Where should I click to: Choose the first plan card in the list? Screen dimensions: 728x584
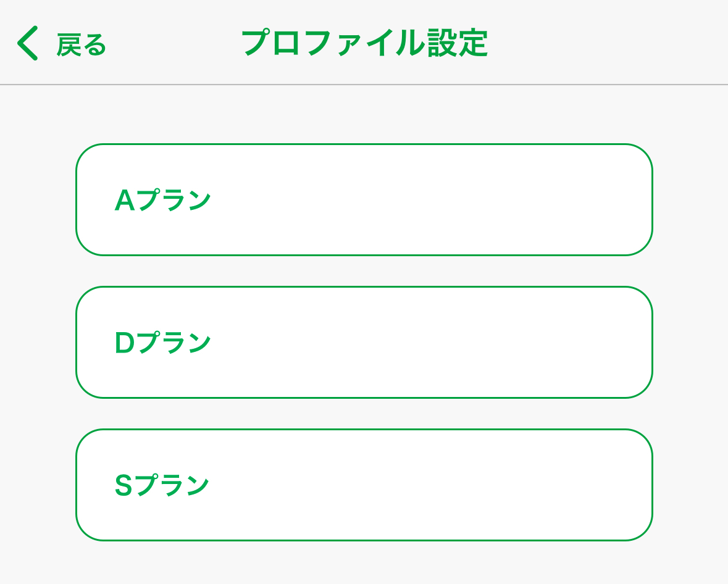click(364, 199)
